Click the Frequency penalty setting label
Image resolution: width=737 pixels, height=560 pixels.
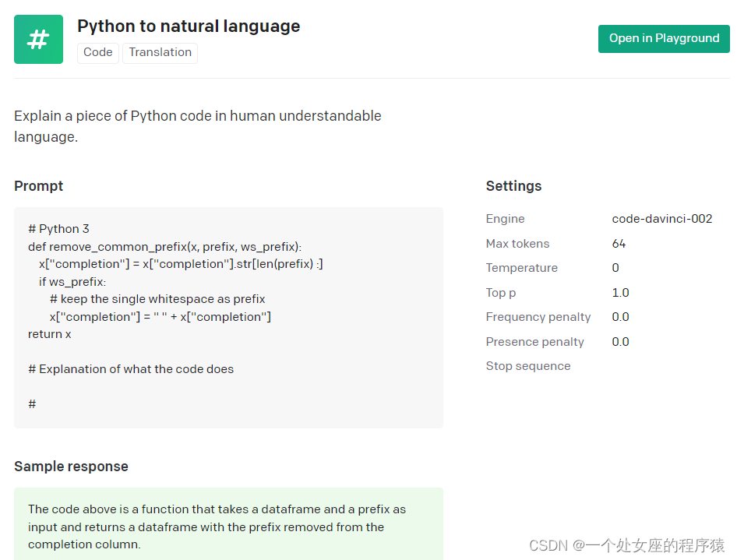[538, 317]
